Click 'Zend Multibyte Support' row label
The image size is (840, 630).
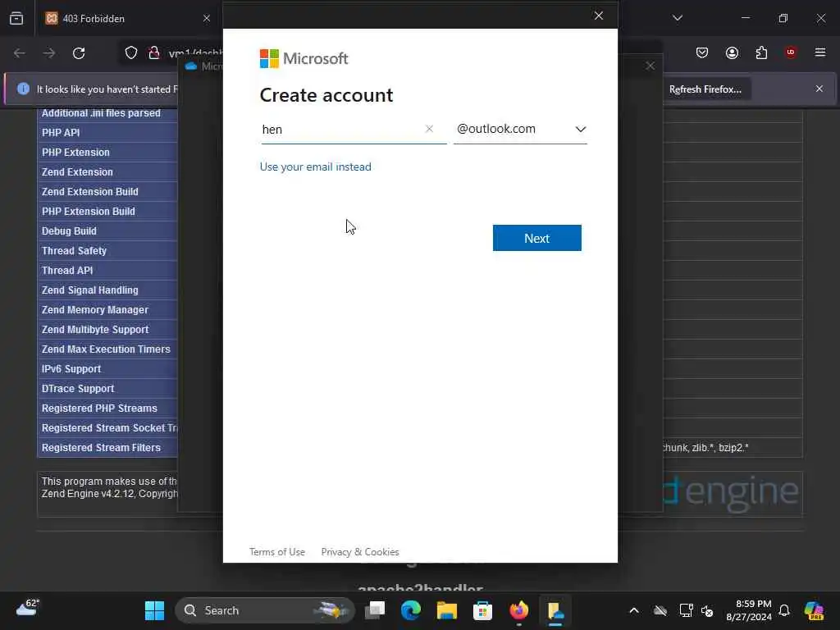[95, 330]
